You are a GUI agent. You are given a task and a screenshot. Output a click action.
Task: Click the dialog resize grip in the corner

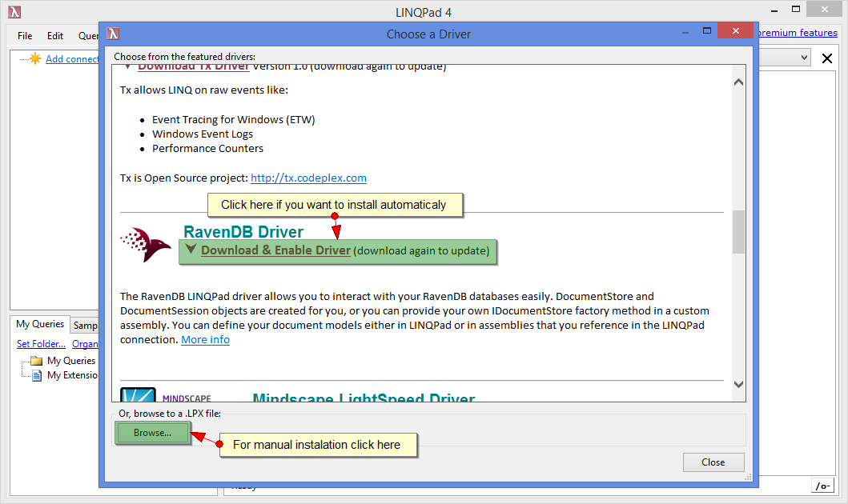pos(749,478)
